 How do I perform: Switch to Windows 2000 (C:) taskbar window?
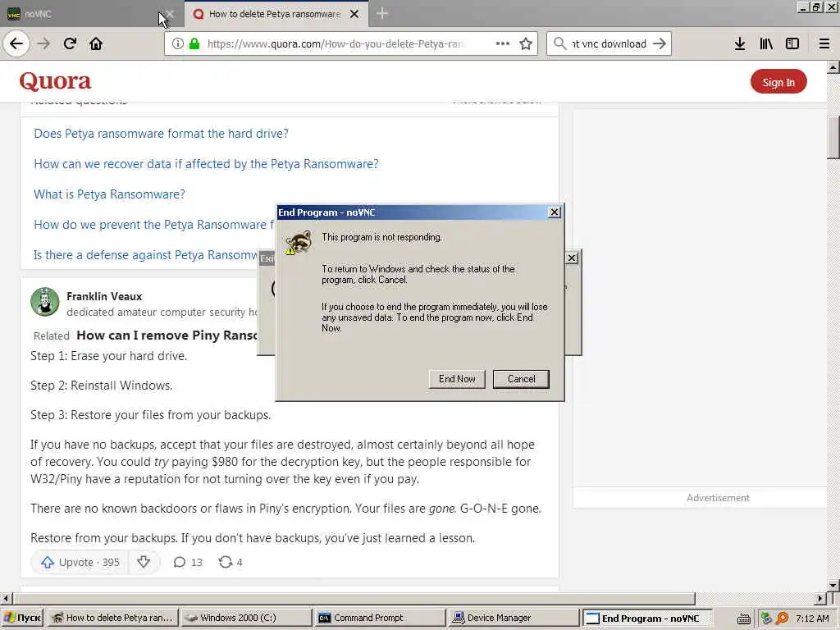(x=246, y=618)
